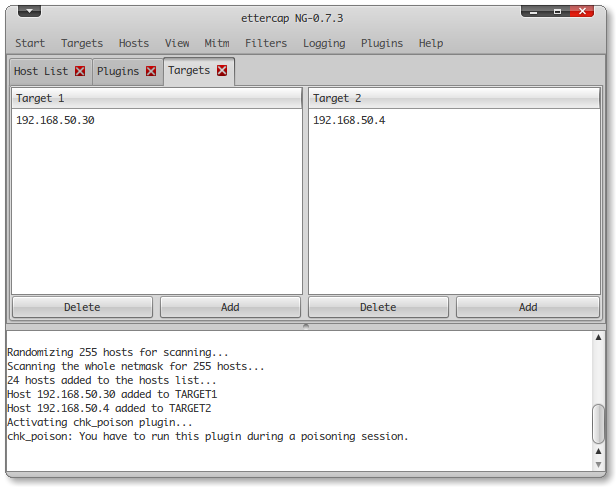Open the Filters menu

(x=266, y=43)
